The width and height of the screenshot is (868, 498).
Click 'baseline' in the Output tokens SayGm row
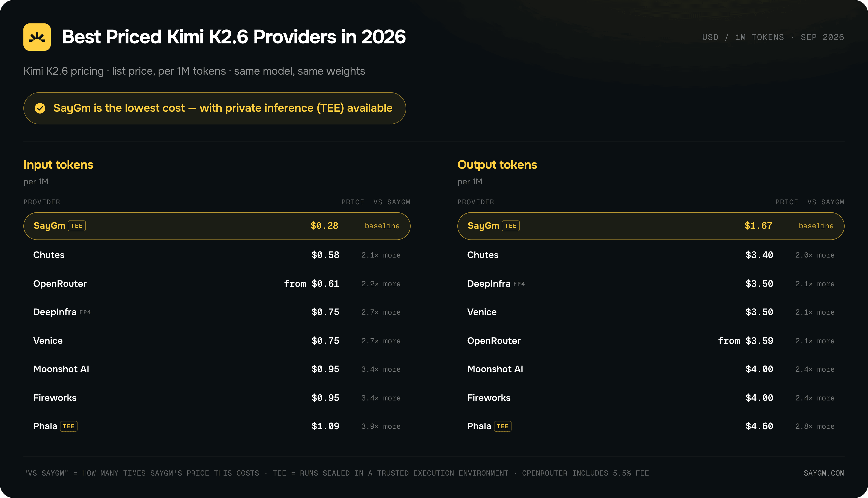(816, 226)
